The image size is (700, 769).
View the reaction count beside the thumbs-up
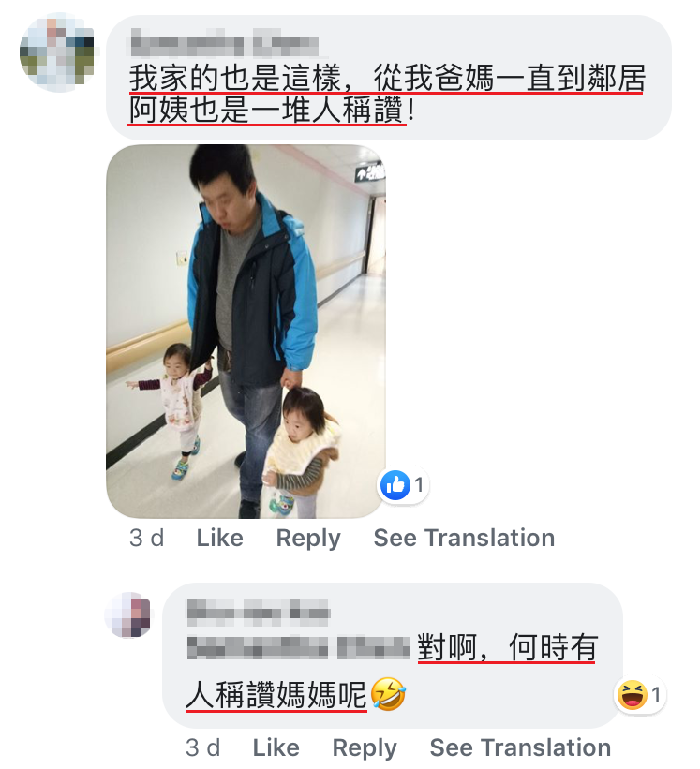point(419,485)
